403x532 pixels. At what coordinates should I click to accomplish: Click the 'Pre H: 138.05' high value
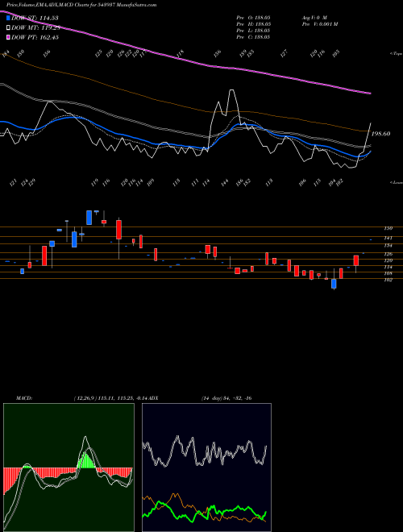click(x=253, y=24)
